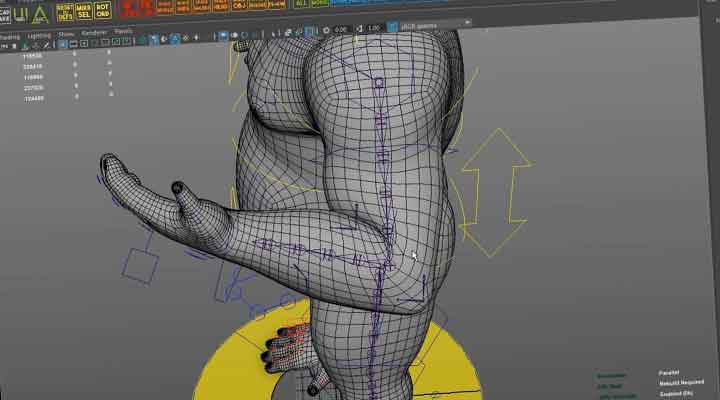Click the RESET TO DEFS shelf button
Screen dimensions: 720x400
click(x=65, y=12)
